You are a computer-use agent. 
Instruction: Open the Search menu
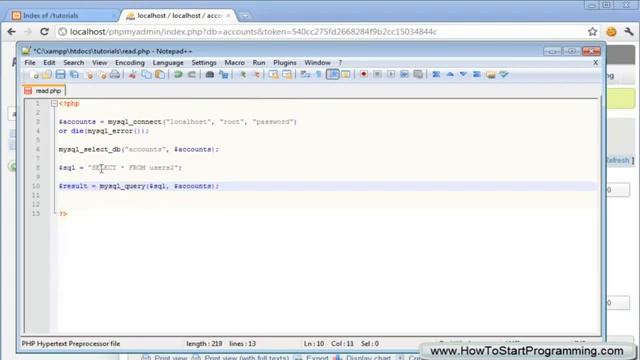(x=73, y=63)
